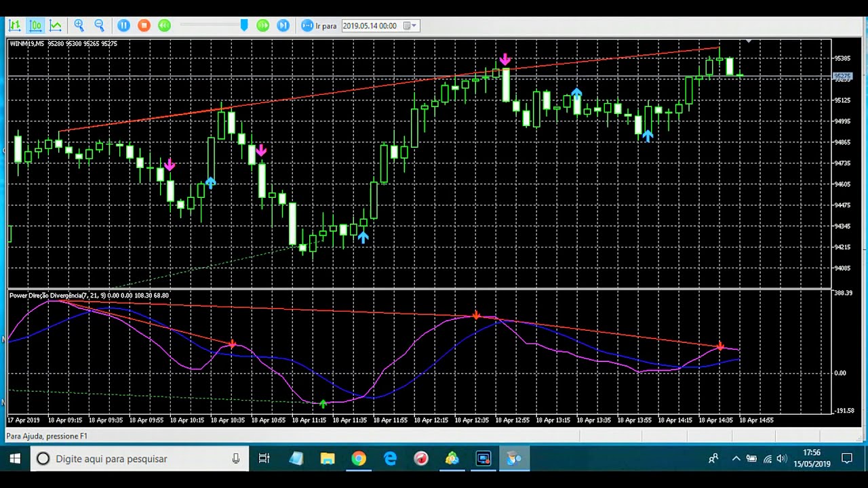Image resolution: width=868 pixels, height=488 pixels.
Task: Pause the visual backtest
Action: pyautogui.click(x=123, y=26)
